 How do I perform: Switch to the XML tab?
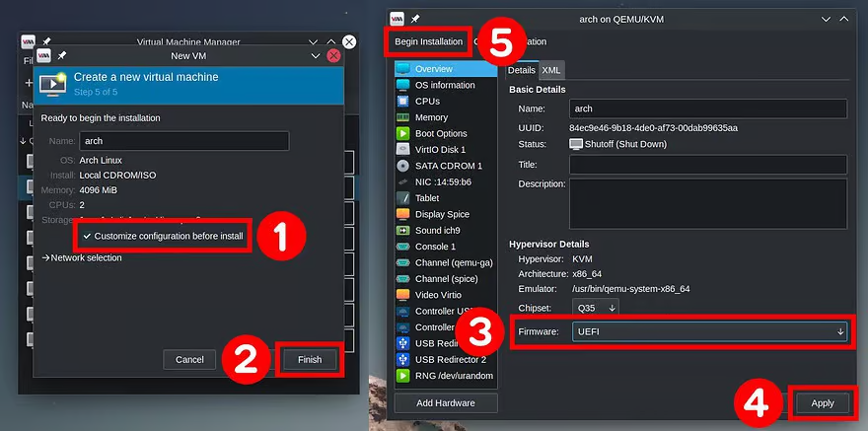551,70
